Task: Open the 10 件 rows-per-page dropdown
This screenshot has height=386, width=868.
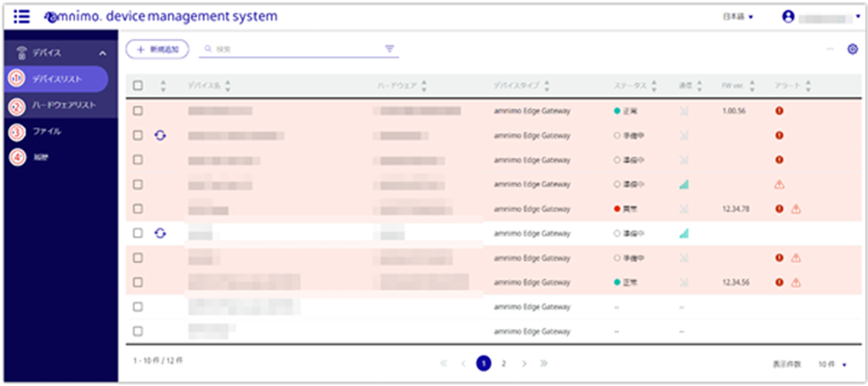Action: click(x=832, y=364)
